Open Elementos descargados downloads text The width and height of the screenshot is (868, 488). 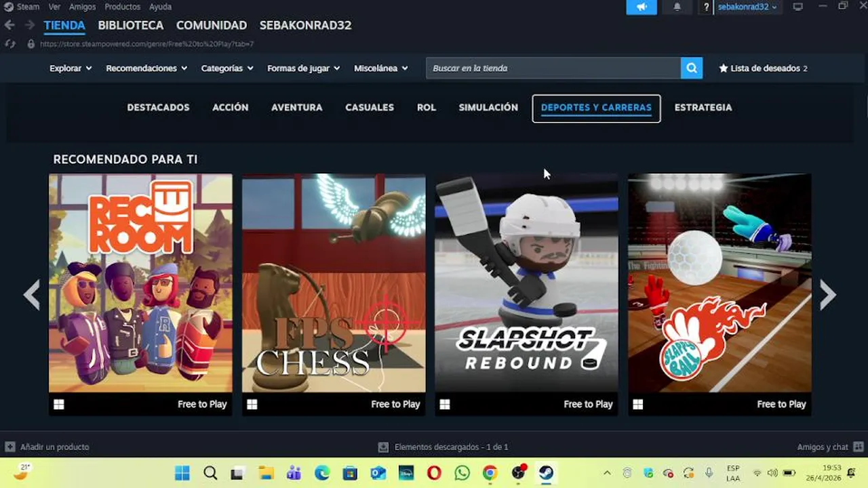click(452, 447)
